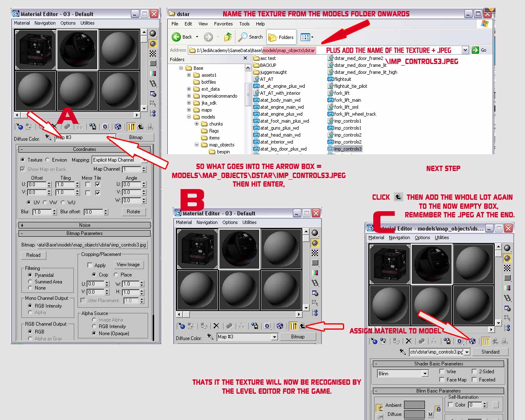Click the Reload button under Bitmap Parameters

(x=33, y=255)
